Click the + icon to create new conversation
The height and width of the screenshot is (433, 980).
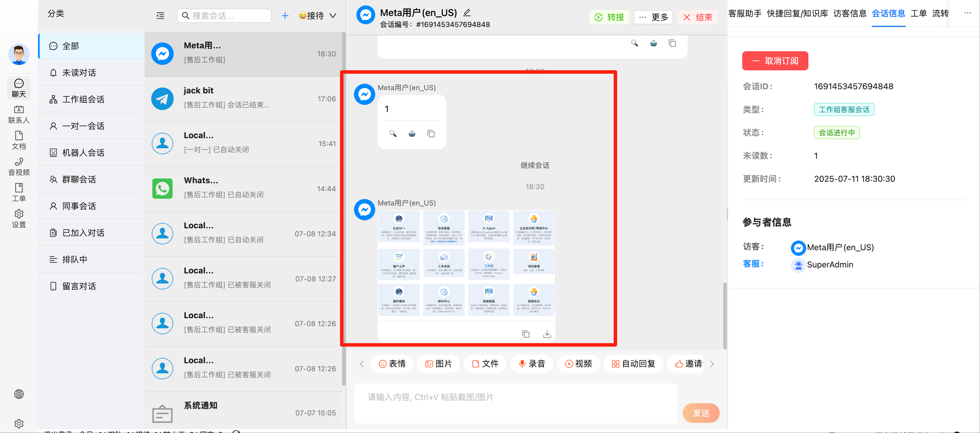tap(285, 16)
